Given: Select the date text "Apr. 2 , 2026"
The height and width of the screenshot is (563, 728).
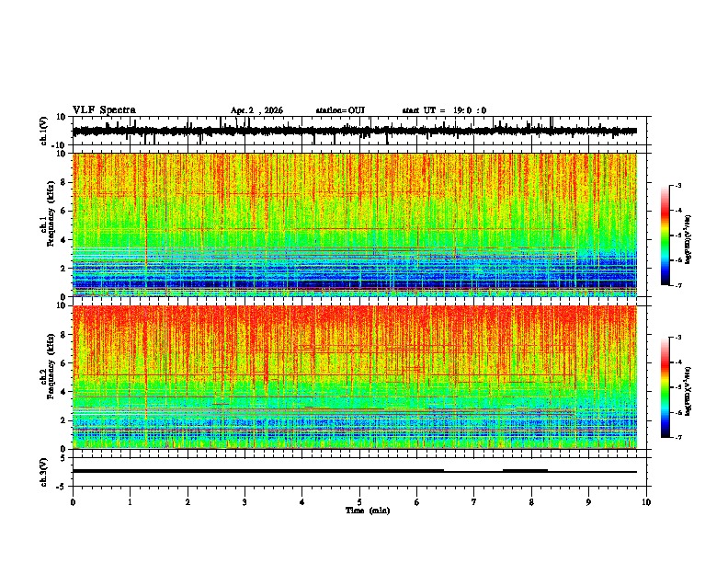Looking at the screenshot, I should pos(256,110).
